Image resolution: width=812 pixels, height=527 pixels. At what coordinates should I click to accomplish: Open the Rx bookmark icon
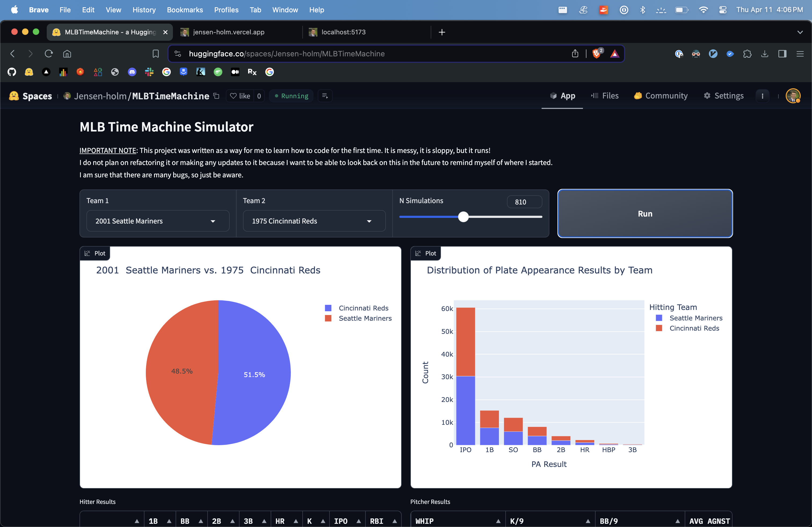point(252,72)
